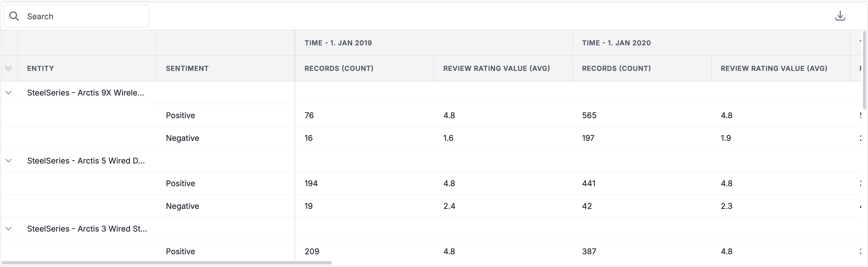
Task: Sort by the Entity column header
Action: [40, 68]
